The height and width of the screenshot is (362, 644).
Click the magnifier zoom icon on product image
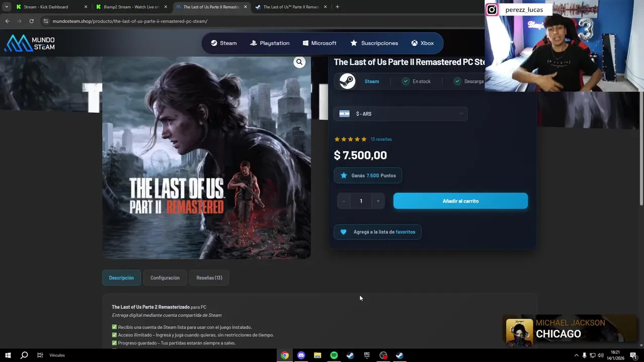pos(299,62)
